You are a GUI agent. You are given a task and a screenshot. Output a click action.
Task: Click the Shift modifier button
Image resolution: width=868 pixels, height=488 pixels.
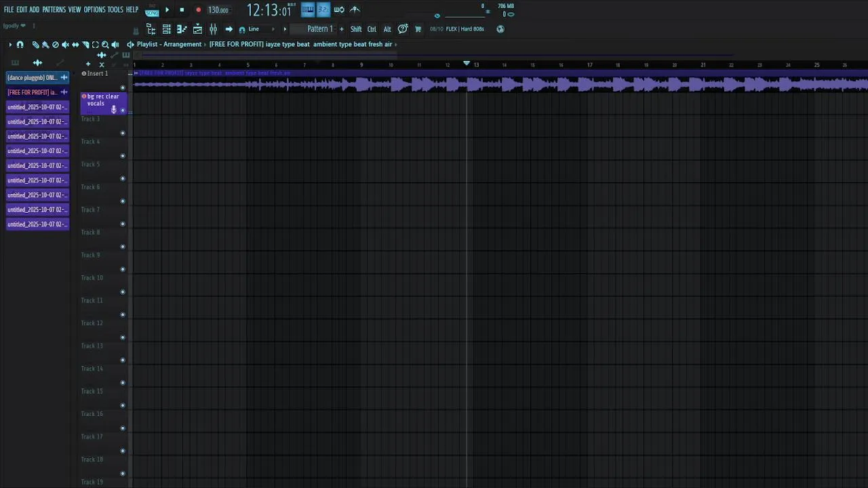point(356,29)
